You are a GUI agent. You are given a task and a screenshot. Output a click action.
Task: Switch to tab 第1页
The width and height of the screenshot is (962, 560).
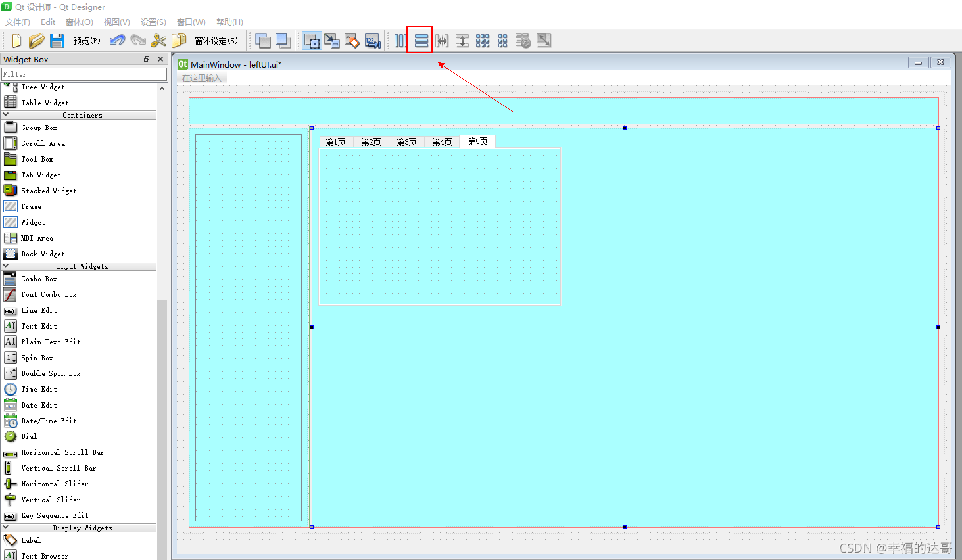tap(336, 142)
